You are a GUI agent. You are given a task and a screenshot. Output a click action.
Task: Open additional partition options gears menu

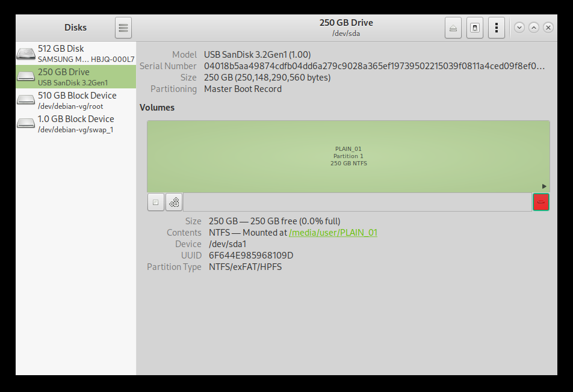pyautogui.click(x=173, y=202)
